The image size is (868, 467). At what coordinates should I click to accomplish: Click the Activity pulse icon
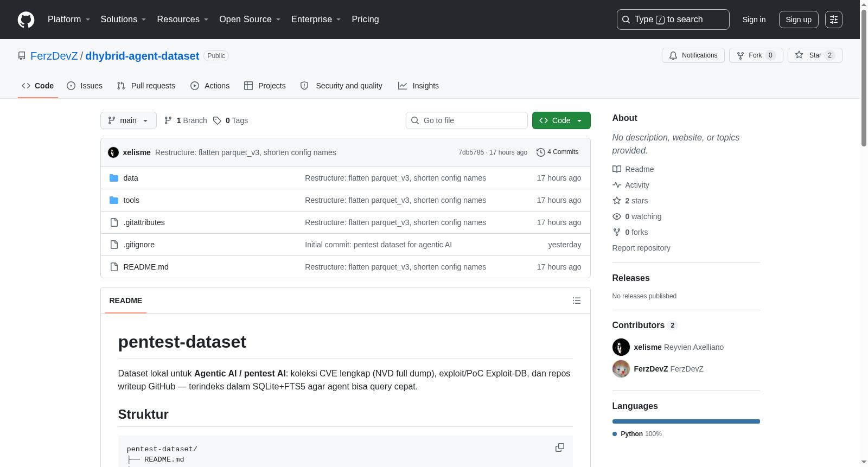point(617,185)
